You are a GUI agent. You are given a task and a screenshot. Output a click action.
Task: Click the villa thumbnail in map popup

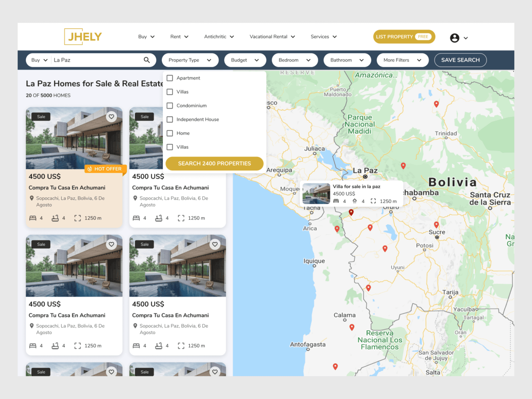[x=316, y=193]
